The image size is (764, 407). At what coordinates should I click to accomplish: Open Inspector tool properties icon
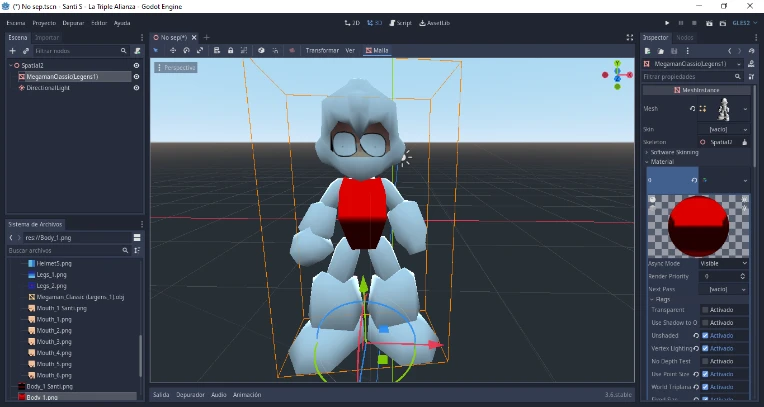751,77
